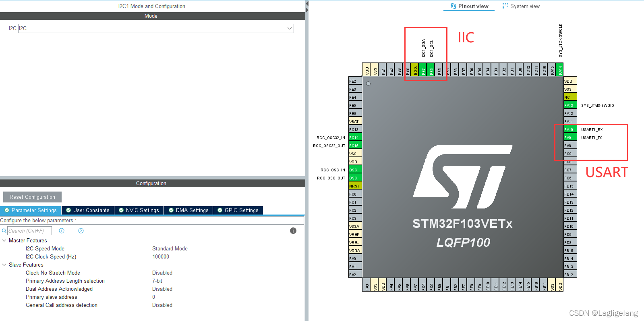Click the PD15 pin

coord(570,186)
